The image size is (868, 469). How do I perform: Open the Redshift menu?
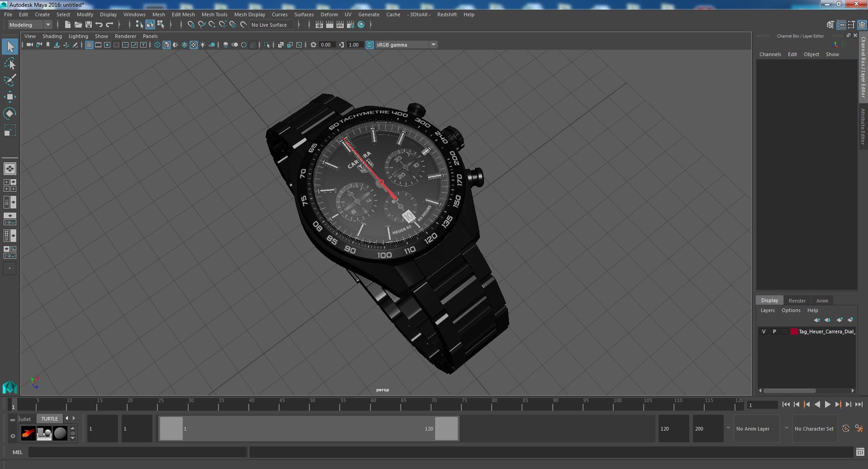447,14
